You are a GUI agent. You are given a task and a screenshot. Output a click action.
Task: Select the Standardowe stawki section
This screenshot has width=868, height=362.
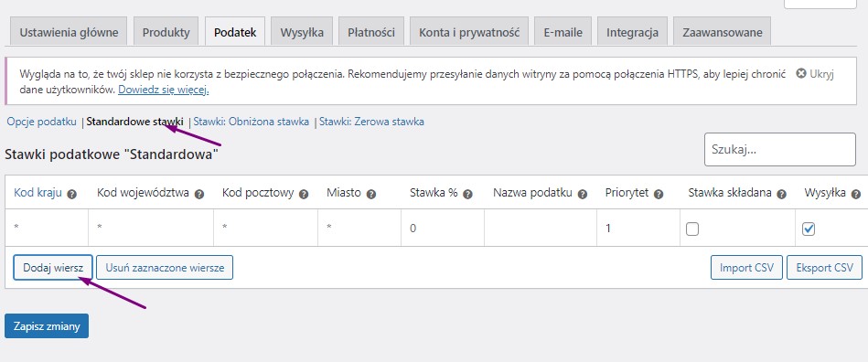pyautogui.click(x=134, y=122)
